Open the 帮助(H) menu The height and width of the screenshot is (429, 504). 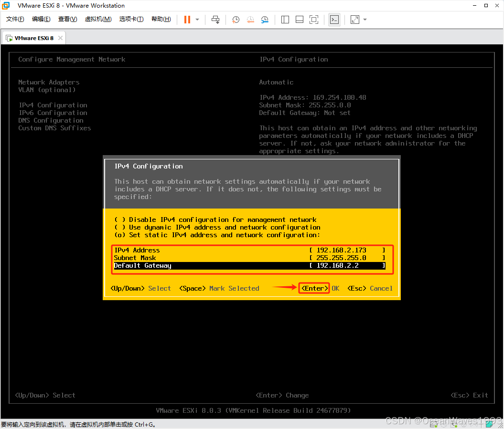pyautogui.click(x=161, y=19)
